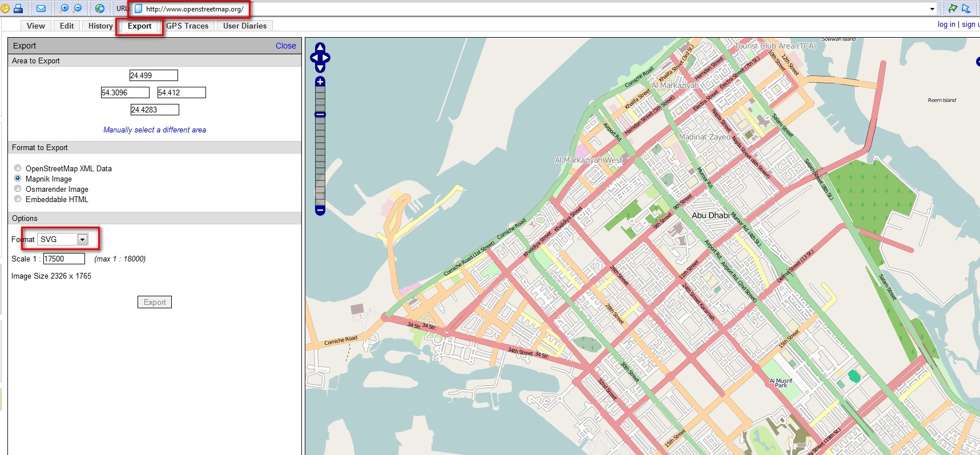Click the east longitude field 54.412
This screenshot has height=455, width=980.
click(x=182, y=92)
